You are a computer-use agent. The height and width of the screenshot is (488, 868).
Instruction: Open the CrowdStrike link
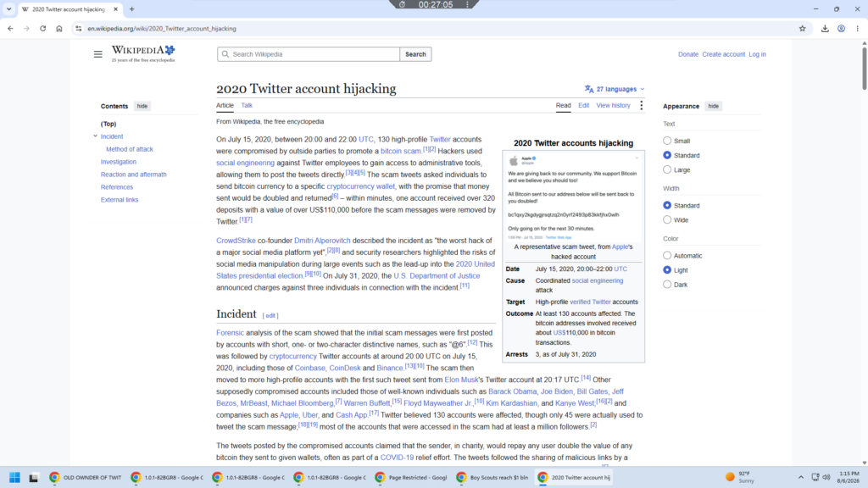(x=236, y=241)
